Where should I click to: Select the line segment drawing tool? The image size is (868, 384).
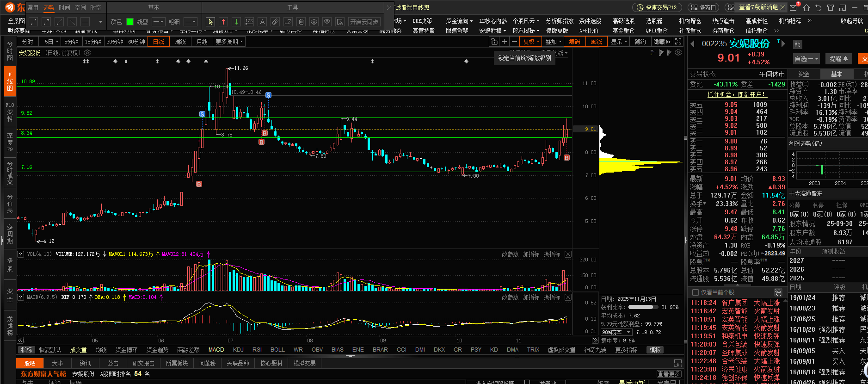click(x=33, y=22)
